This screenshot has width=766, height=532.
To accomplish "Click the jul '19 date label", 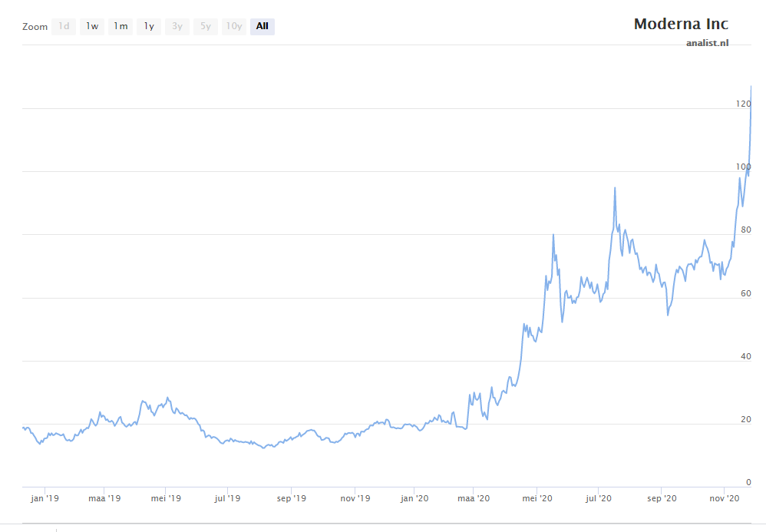I will (227, 498).
